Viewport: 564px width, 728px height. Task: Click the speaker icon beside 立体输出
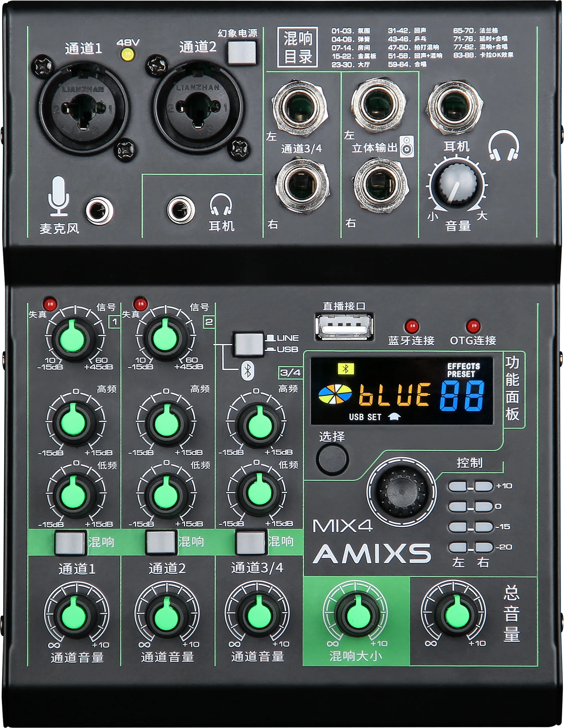click(x=407, y=146)
